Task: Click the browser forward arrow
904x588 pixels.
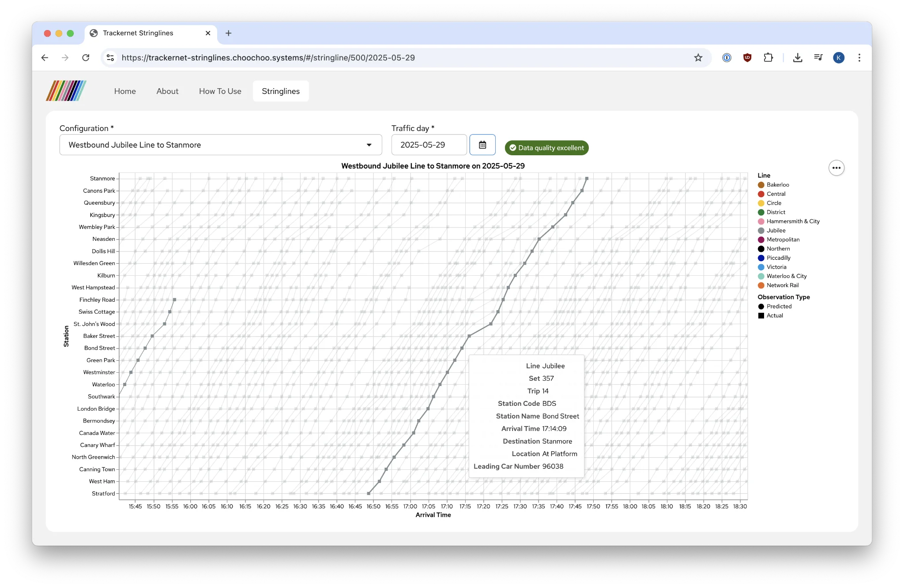Action: pos(65,58)
